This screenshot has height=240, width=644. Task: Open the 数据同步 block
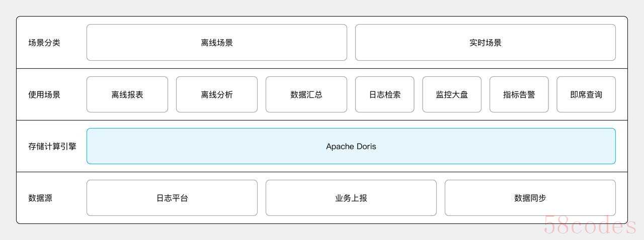(x=530, y=198)
